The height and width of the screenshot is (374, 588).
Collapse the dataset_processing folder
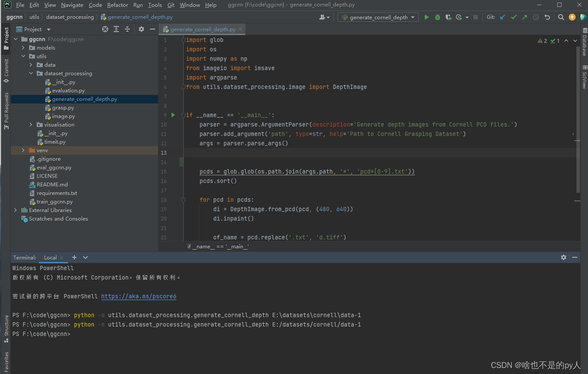pyautogui.click(x=31, y=73)
